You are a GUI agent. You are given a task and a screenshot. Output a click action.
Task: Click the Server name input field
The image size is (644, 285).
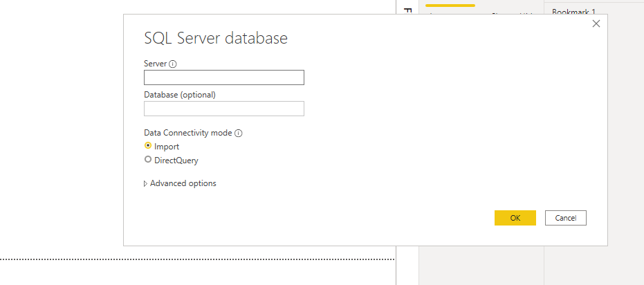pos(224,77)
